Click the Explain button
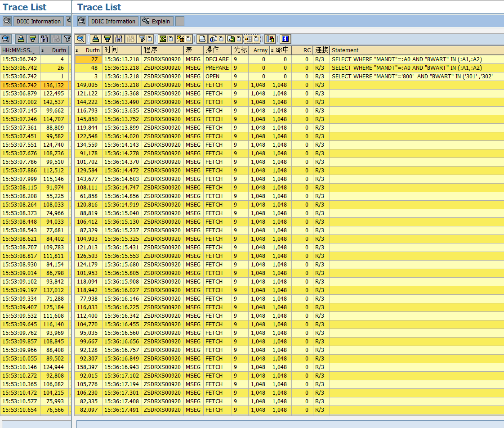Image resolution: width=504 pixels, height=428 pixels. pyautogui.click(x=156, y=21)
